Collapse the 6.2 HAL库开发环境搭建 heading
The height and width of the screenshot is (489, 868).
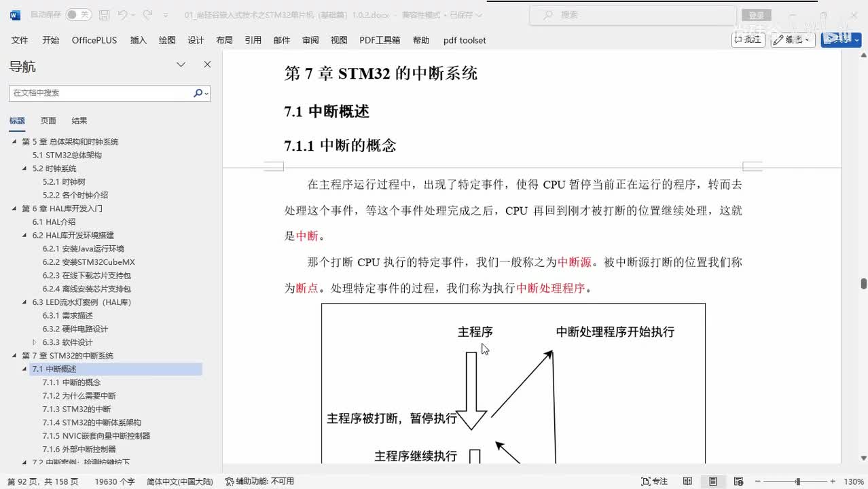(25, 236)
